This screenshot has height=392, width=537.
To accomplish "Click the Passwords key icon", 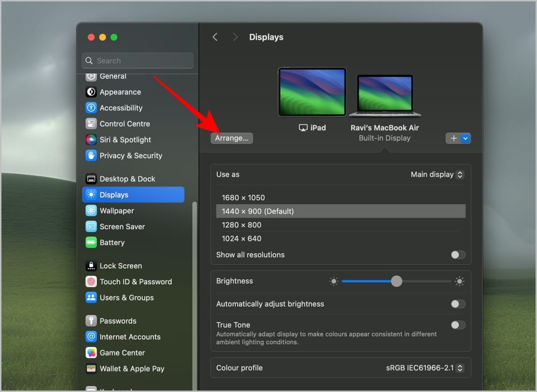I will click(x=91, y=321).
